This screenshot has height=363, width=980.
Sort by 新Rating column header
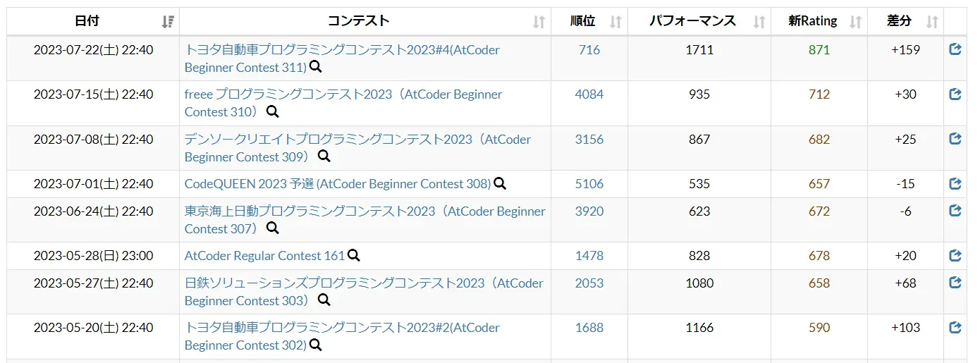point(813,21)
